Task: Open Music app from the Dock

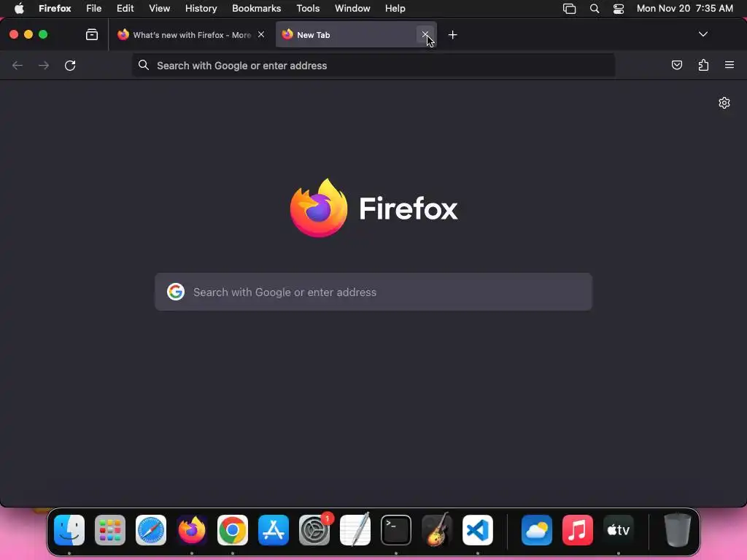Action: (578, 530)
